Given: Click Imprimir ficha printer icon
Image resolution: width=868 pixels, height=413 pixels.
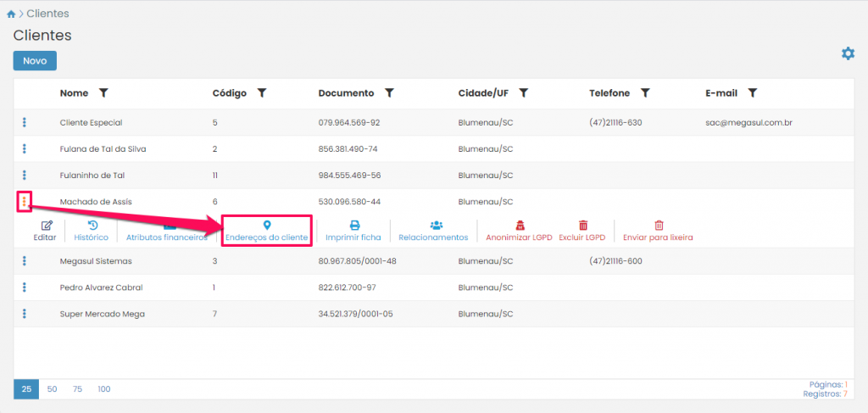Looking at the screenshot, I should (x=353, y=226).
